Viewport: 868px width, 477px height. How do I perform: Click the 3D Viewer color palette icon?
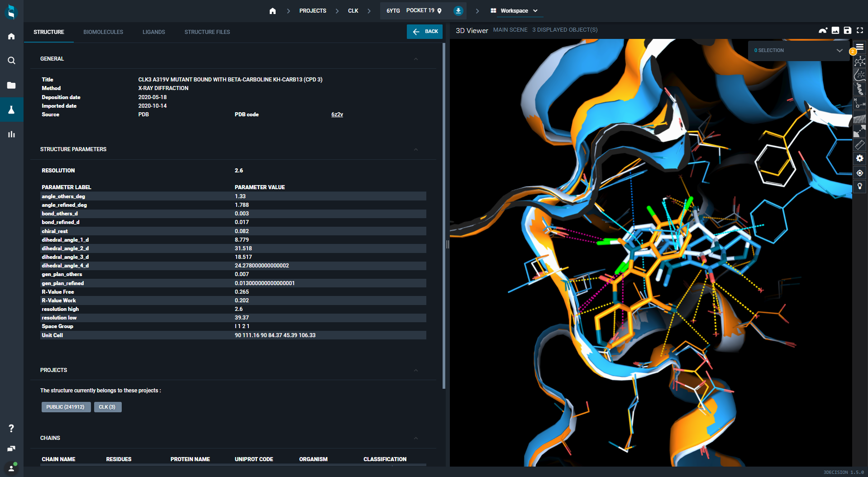click(823, 30)
